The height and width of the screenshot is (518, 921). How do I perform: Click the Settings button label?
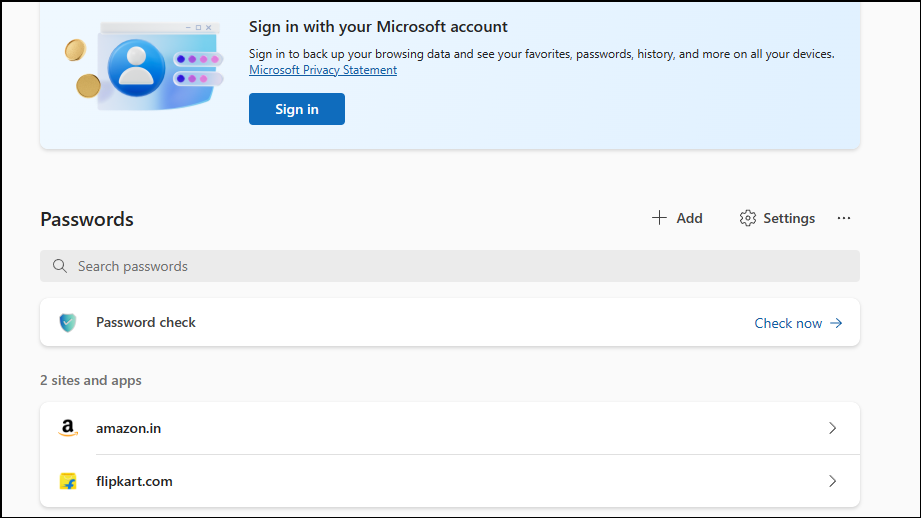(789, 218)
